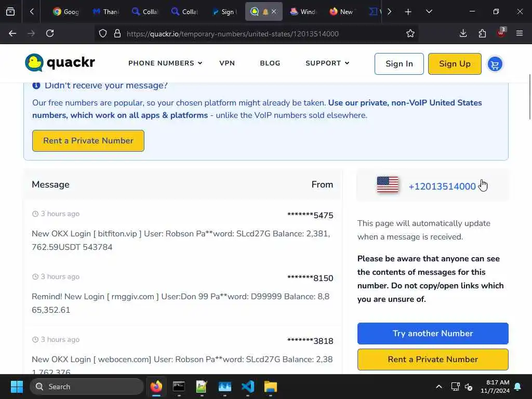
Task: Click the taskbar Search box
Action: click(87, 387)
